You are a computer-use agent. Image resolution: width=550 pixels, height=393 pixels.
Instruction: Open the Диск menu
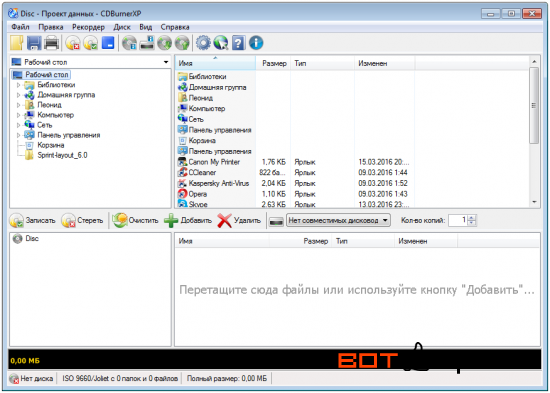pyautogui.click(x=122, y=27)
